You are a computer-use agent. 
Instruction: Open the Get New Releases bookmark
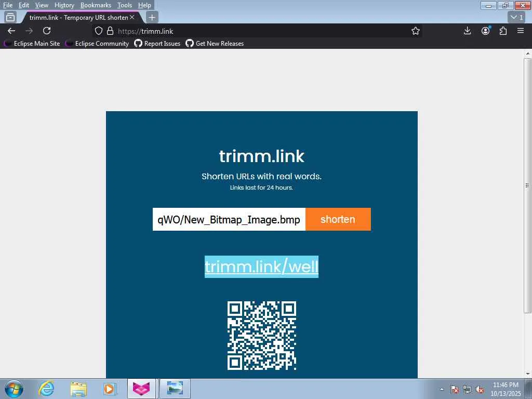tap(215, 44)
